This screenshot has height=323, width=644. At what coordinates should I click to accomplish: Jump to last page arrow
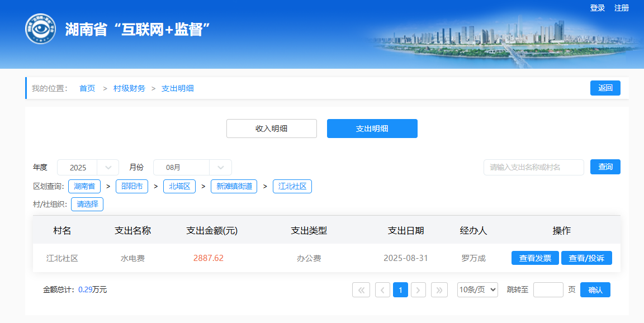click(439, 289)
